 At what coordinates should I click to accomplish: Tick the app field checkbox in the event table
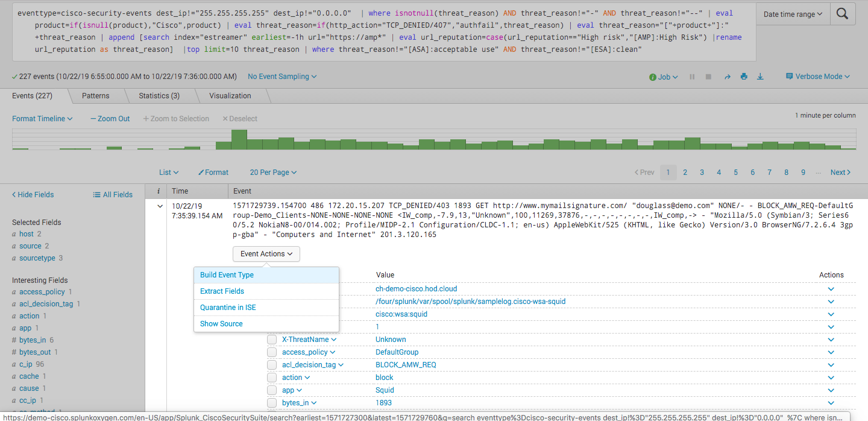(272, 390)
